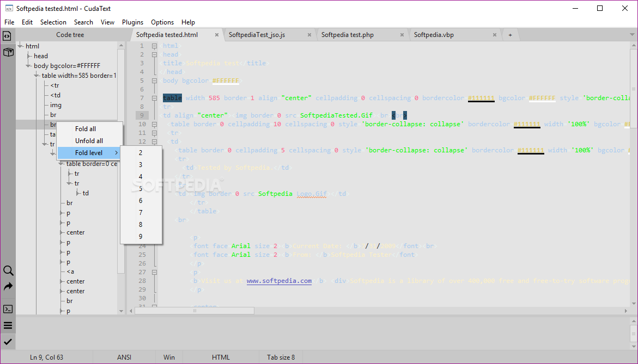Close the Softpedia tested.html tab

pos(217,35)
